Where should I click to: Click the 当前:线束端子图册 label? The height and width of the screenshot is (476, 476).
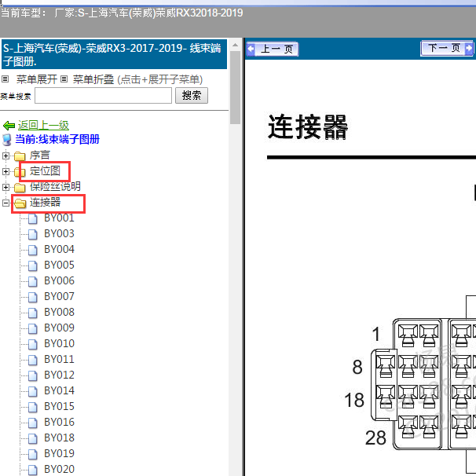click(57, 139)
